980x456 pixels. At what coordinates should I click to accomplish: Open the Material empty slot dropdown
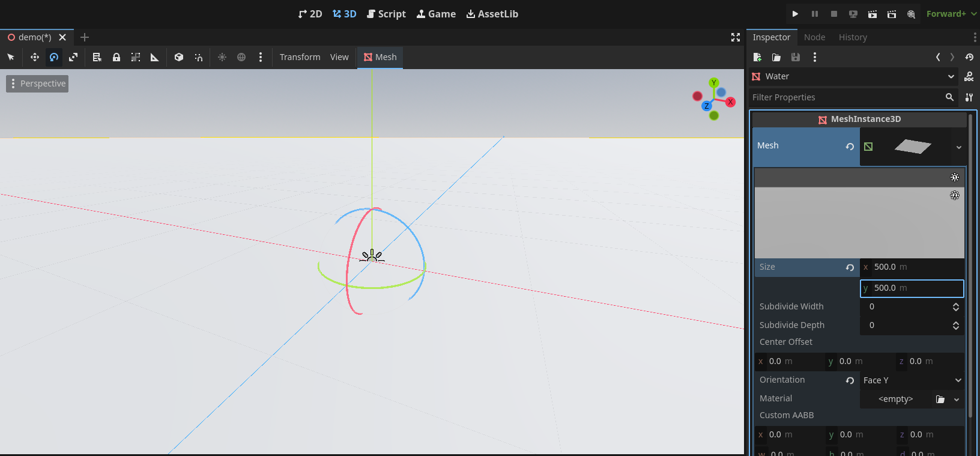(957, 400)
